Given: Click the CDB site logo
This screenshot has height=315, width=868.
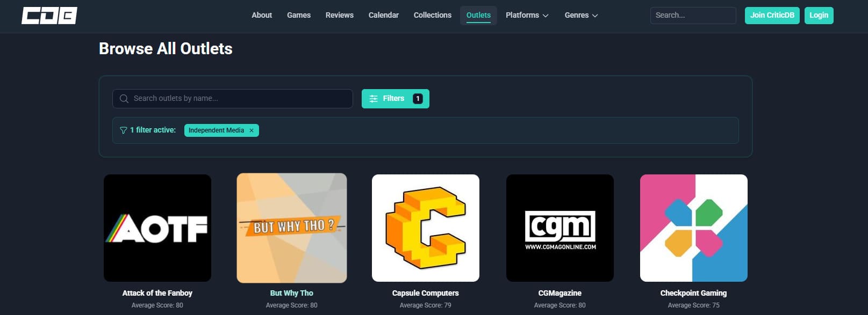Looking at the screenshot, I should click(x=49, y=16).
